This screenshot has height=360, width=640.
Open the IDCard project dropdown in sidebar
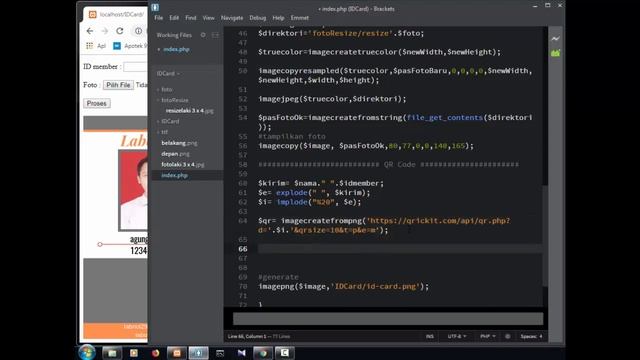pyautogui.click(x=168, y=73)
